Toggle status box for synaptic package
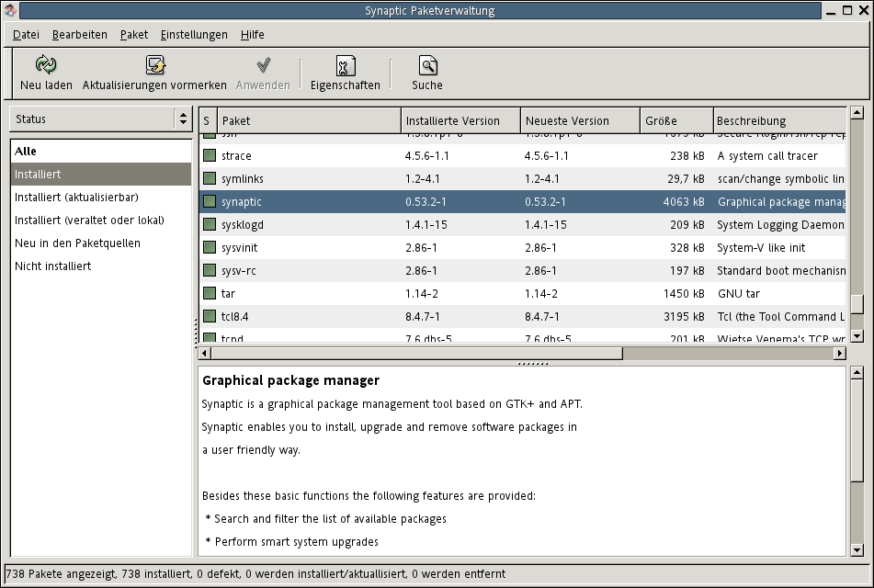 click(210, 201)
